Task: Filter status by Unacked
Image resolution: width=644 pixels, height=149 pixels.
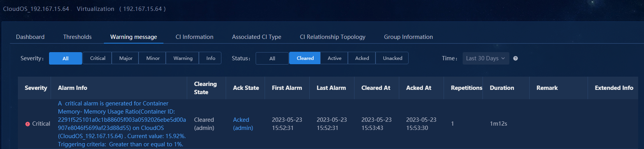Action: [392, 58]
